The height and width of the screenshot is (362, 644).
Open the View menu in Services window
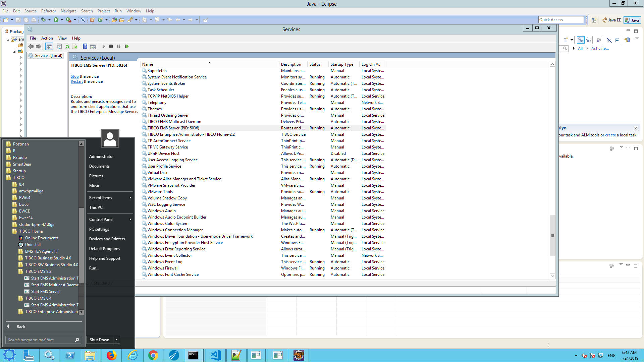[62, 38]
